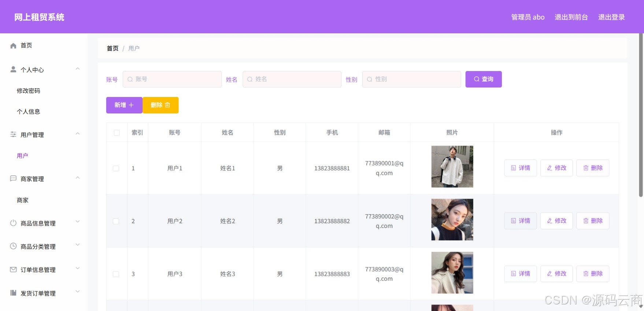Click the 首页 breadcrumb link
This screenshot has height=311, width=644.
coord(112,48)
